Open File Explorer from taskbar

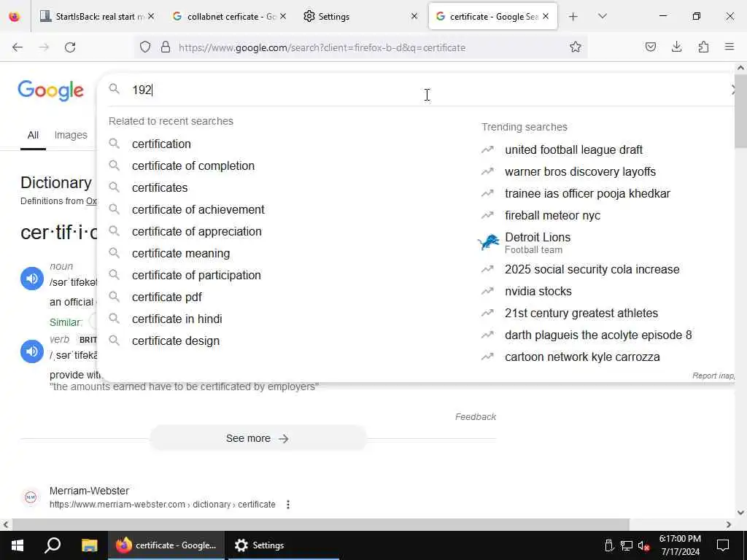(89, 545)
